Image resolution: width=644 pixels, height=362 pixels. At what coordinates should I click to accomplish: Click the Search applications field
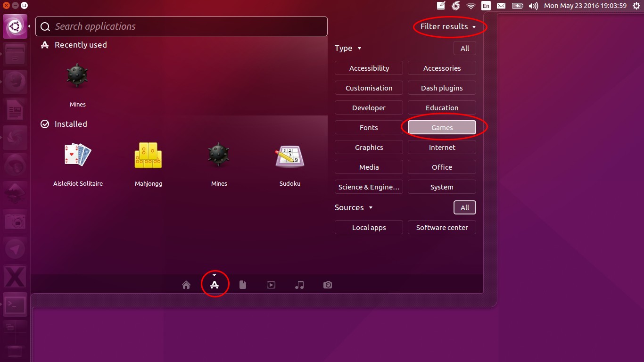pos(182,26)
